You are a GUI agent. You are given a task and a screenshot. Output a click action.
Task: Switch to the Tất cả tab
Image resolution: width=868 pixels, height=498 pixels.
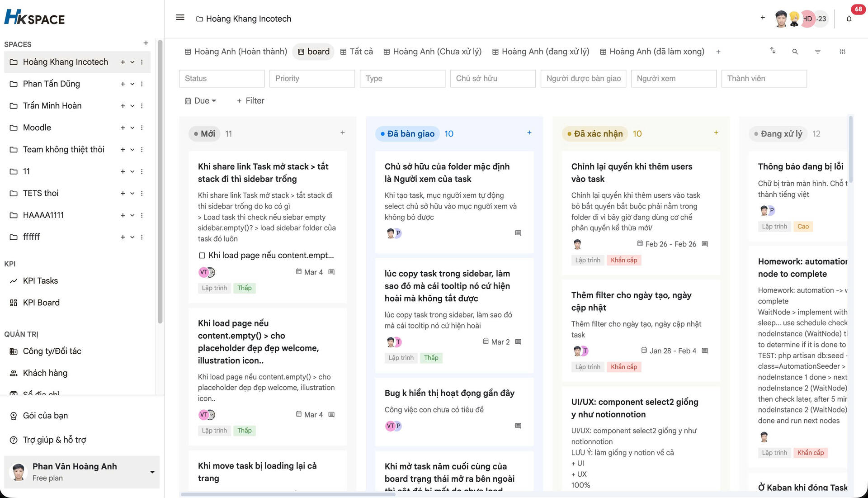(x=356, y=52)
